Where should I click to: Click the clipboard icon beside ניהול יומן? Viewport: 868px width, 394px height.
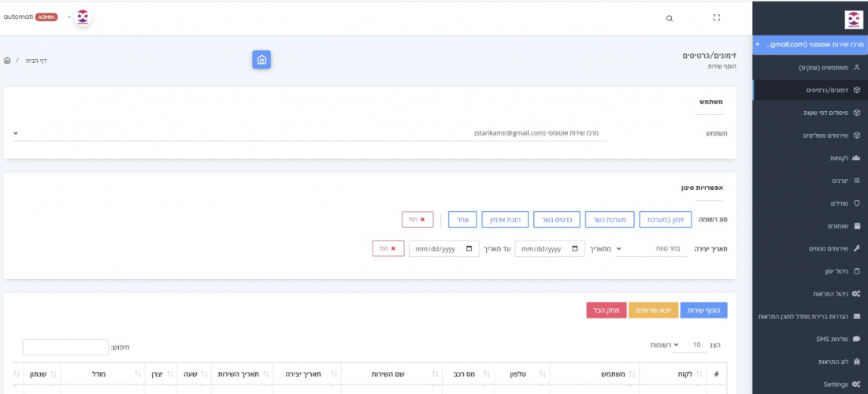(857, 271)
